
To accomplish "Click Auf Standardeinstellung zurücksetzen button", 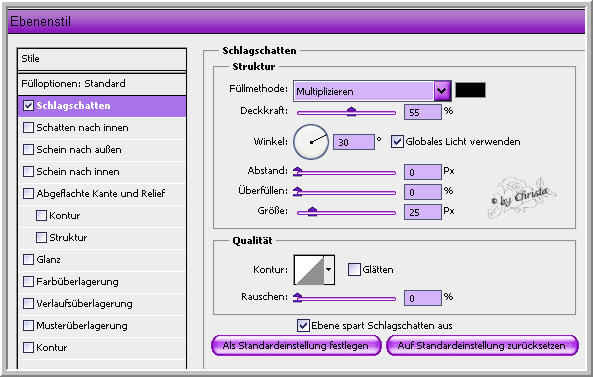I will [482, 346].
